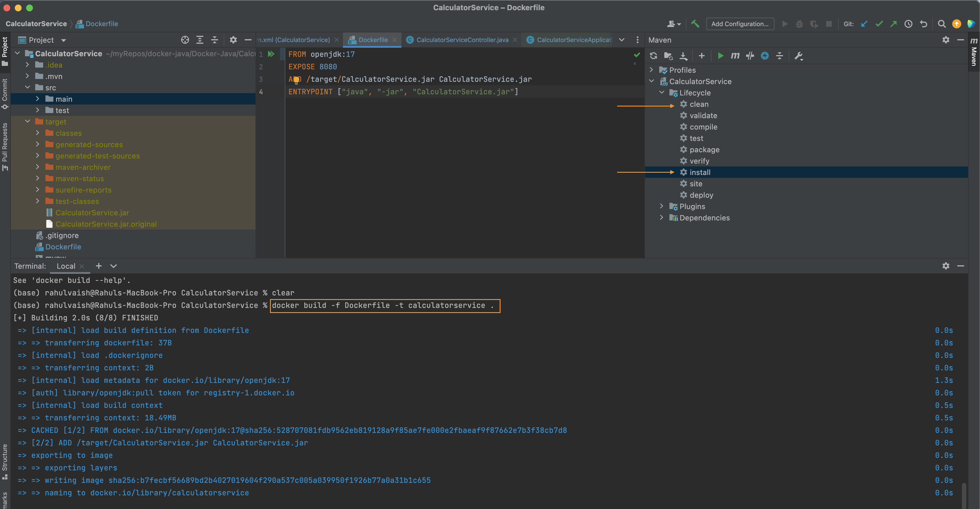Open the Project view dropdown
Viewport: 980px width, 509px height.
[64, 40]
